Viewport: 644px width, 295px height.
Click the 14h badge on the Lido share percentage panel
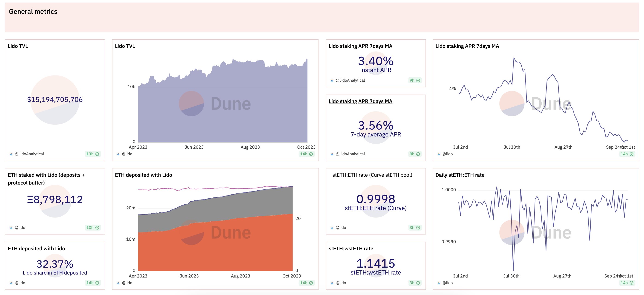(92, 283)
